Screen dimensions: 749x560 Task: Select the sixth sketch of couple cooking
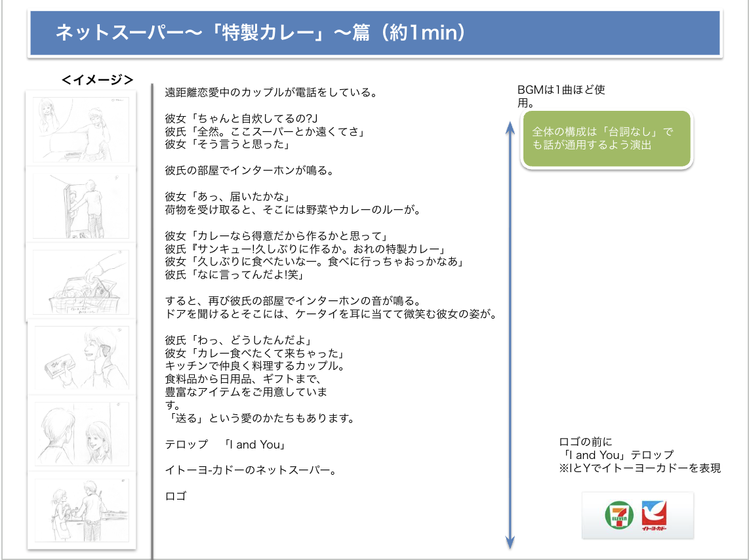pyautogui.click(x=81, y=510)
